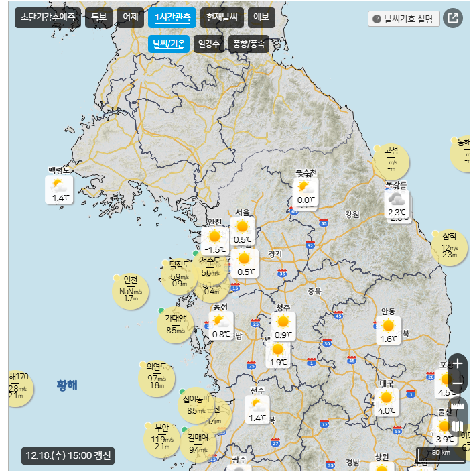Screen dimensions: 475x476
Task: Click the 갈매여 9.4m/s marker
Action: pos(198,444)
